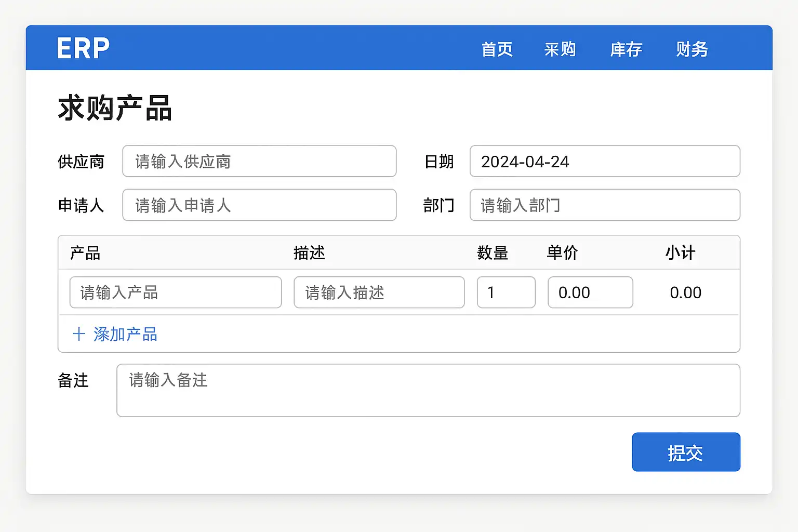Focus the 供应商 input field
798x532 pixels.
pyautogui.click(x=259, y=162)
